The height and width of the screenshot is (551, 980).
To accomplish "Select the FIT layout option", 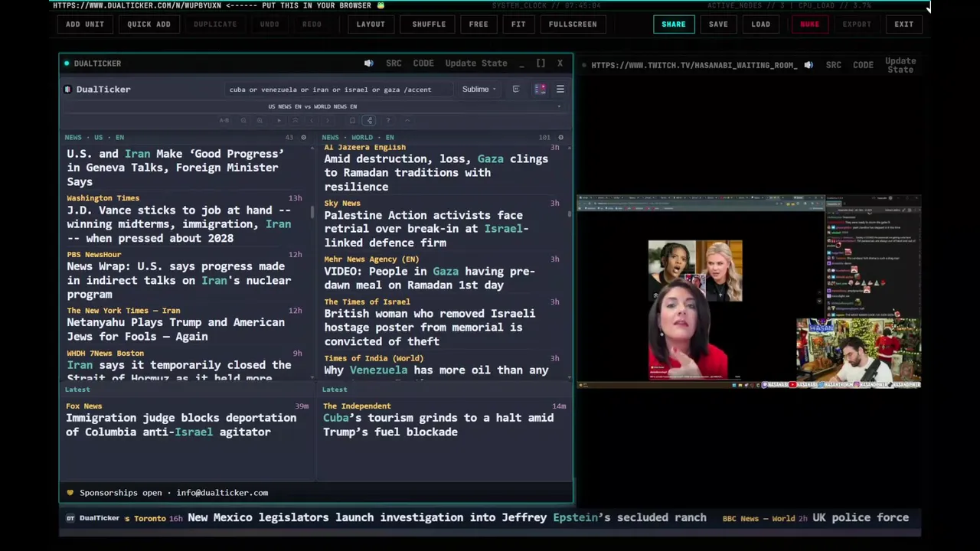I will click(518, 24).
